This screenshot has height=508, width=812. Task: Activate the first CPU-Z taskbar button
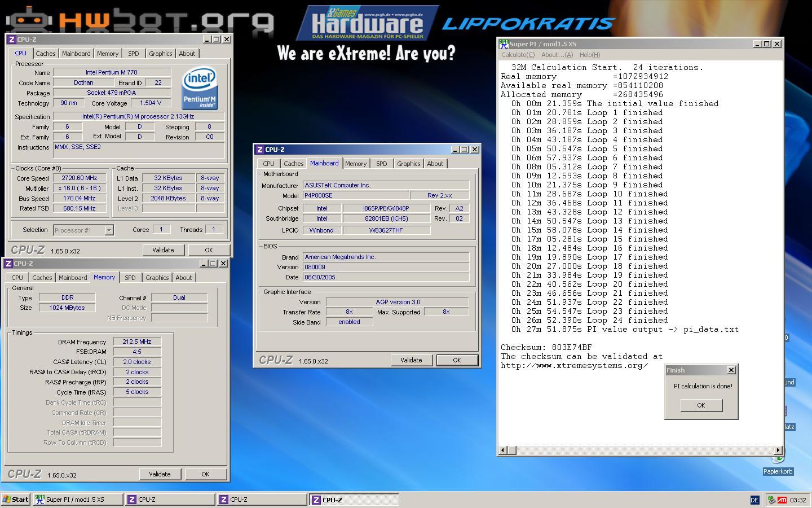170,500
